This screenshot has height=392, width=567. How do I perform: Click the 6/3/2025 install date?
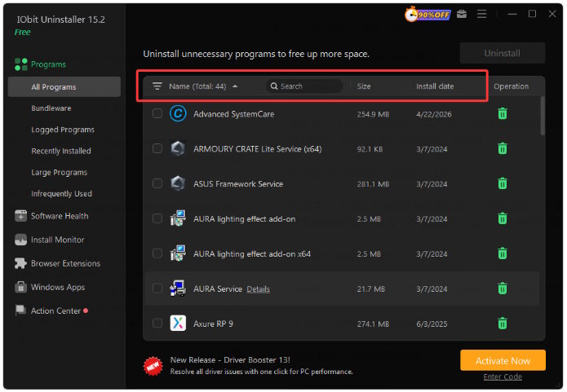point(432,324)
